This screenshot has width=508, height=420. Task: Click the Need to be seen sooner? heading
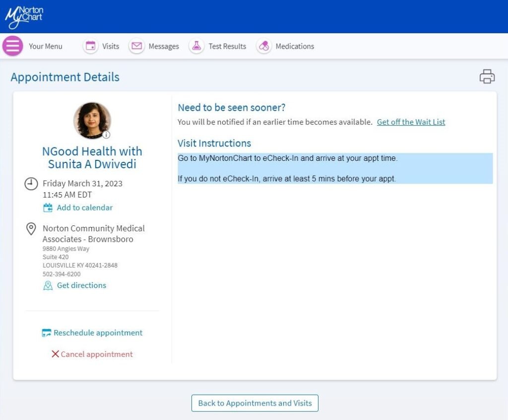232,107
